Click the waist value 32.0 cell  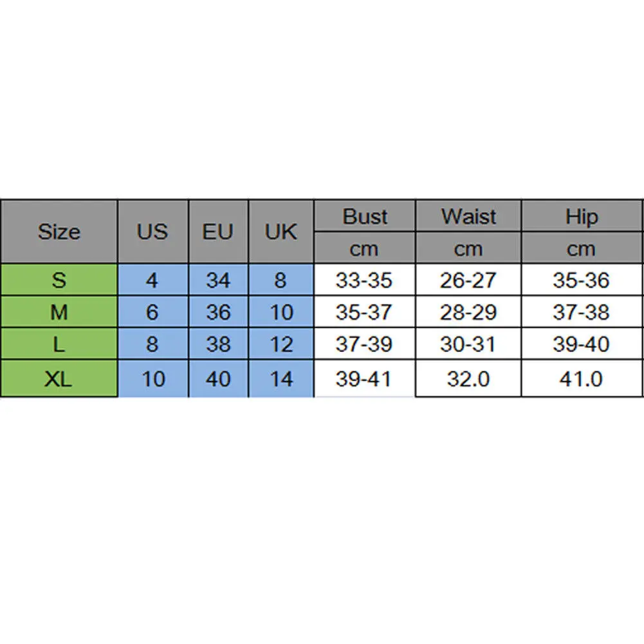(468, 379)
